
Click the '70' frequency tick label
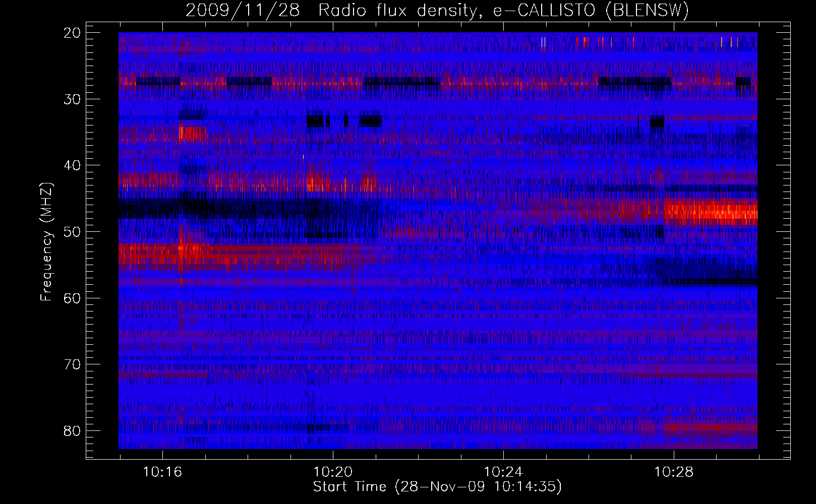(73, 364)
